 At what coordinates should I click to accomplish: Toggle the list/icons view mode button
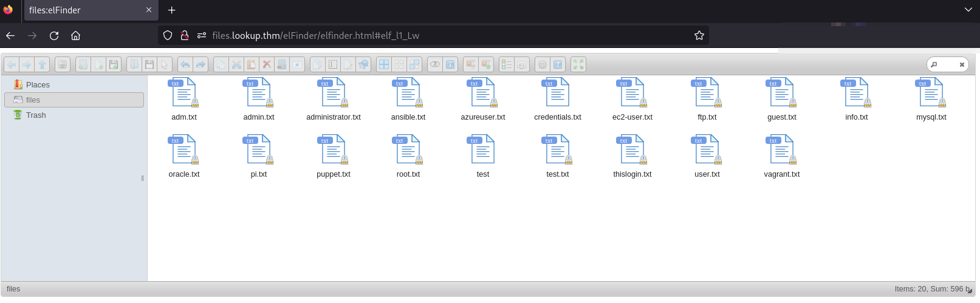(507, 64)
